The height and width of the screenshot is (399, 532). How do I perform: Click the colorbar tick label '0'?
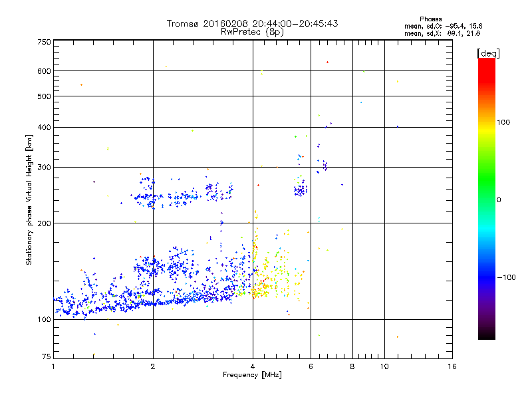coord(499,200)
